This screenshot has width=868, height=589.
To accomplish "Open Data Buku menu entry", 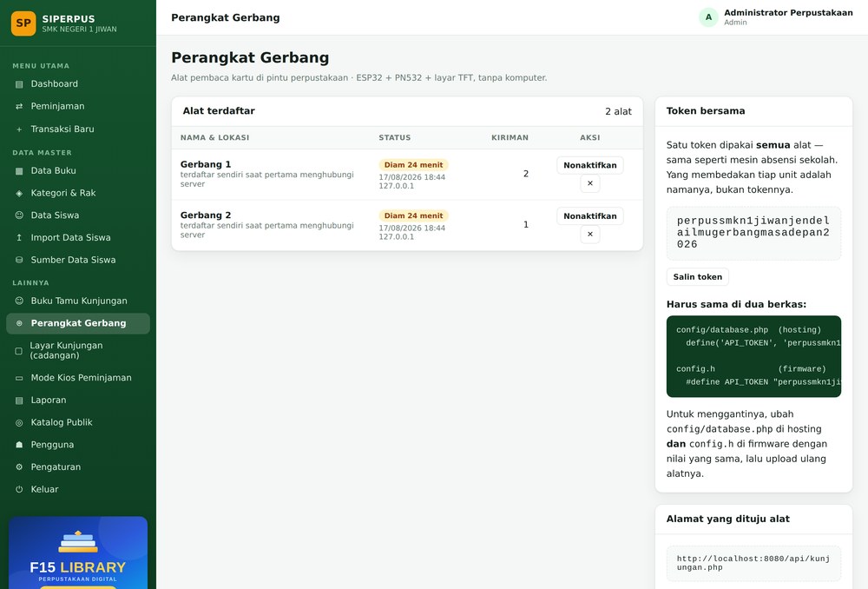I will tap(78, 170).
